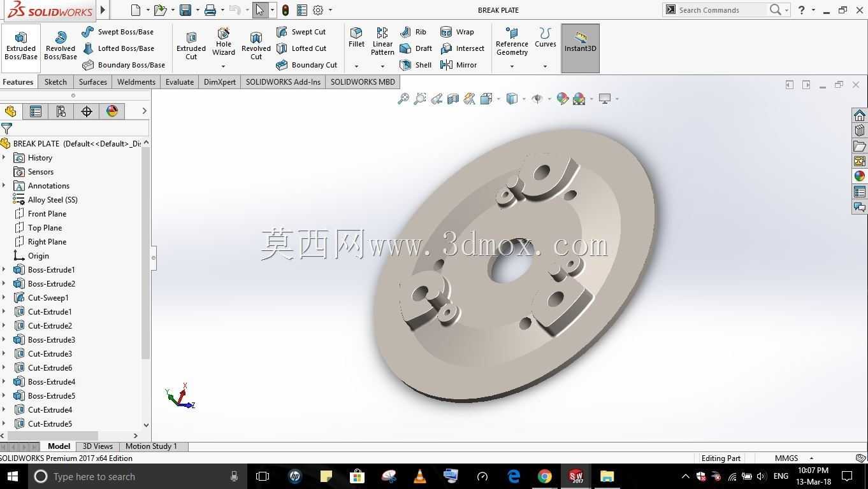This screenshot has width=868, height=489.
Task: Expand the Hole Wizard dropdown arrow
Action: 223,66
